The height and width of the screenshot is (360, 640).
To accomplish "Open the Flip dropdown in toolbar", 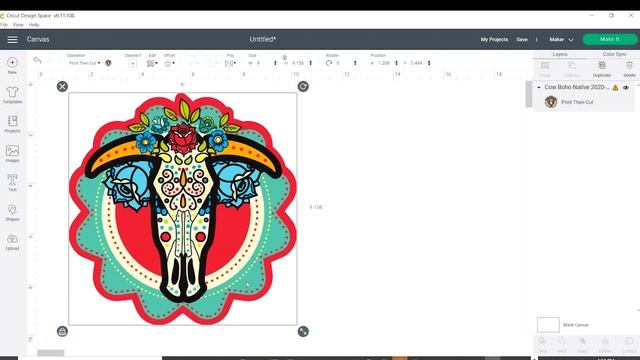I will (x=230, y=63).
